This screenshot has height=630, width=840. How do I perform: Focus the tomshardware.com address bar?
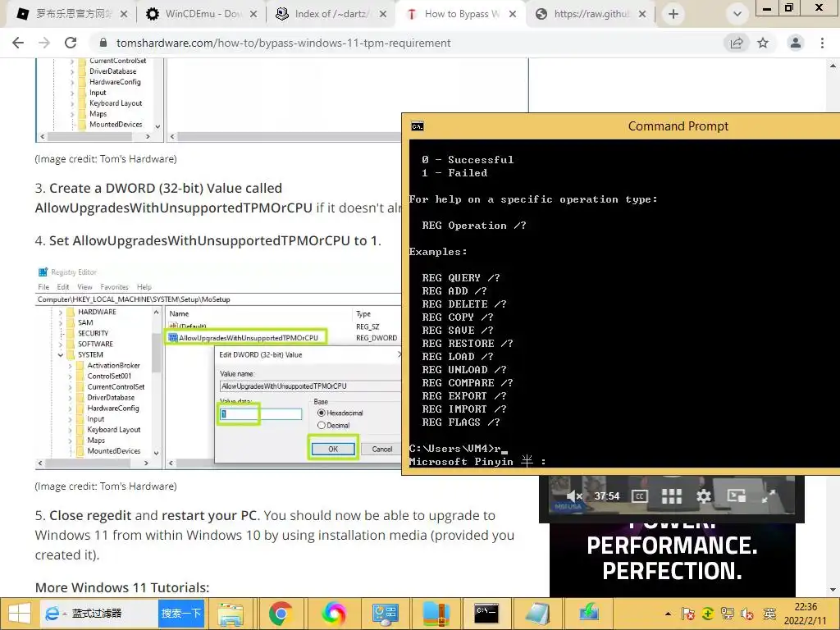(x=407, y=43)
